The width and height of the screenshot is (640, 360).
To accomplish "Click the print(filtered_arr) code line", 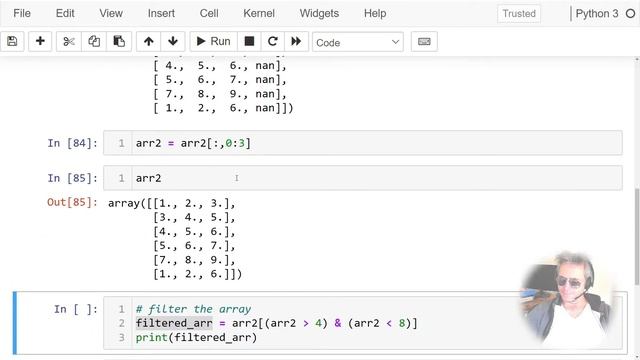I will tap(196, 338).
